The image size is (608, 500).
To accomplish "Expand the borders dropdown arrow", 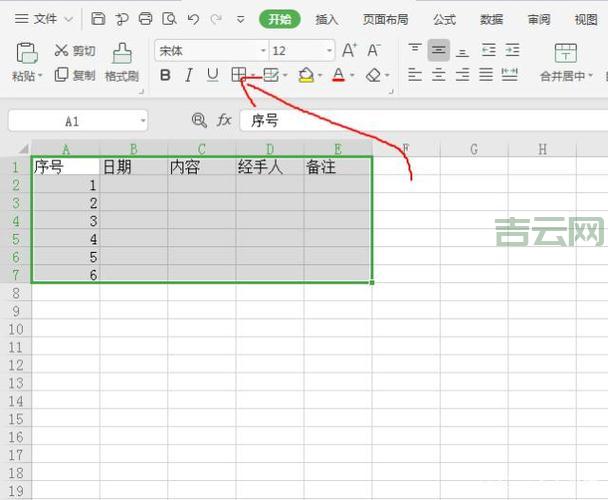I will 252,75.
